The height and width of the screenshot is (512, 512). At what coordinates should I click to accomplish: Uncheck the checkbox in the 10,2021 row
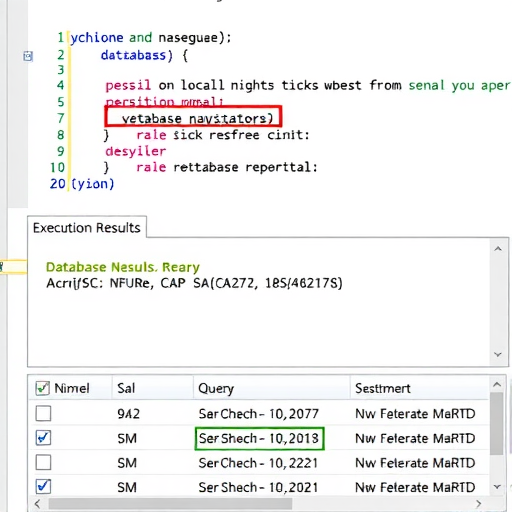coord(43,487)
